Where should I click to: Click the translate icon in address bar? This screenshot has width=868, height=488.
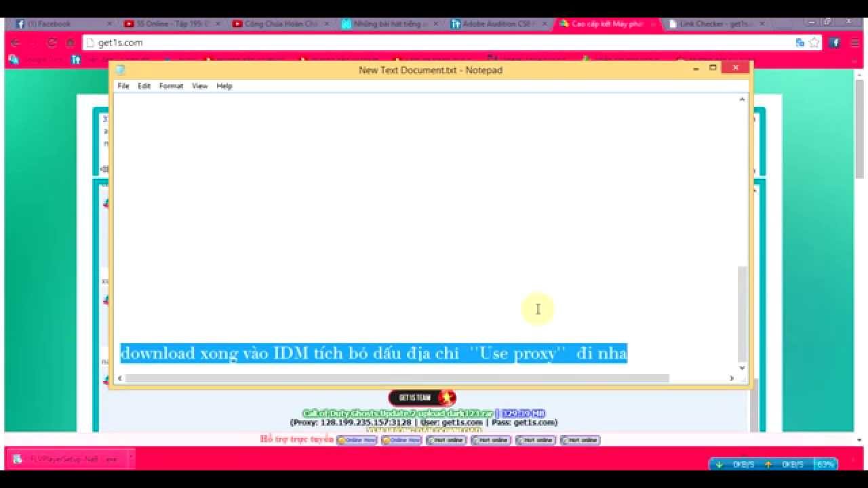tap(800, 43)
